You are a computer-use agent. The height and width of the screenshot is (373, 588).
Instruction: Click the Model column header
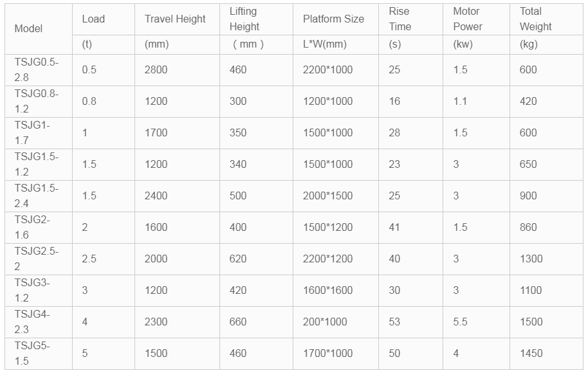tap(39, 29)
